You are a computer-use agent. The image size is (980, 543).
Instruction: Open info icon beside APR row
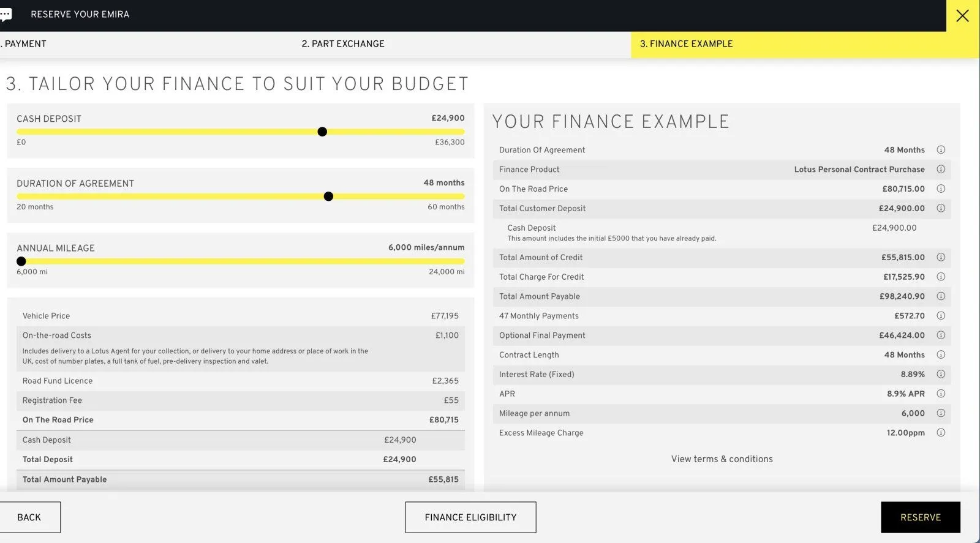[x=941, y=394]
